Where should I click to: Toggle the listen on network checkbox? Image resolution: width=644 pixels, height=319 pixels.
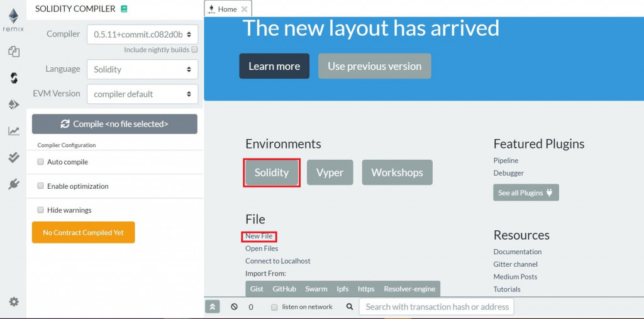pos(275,307)
